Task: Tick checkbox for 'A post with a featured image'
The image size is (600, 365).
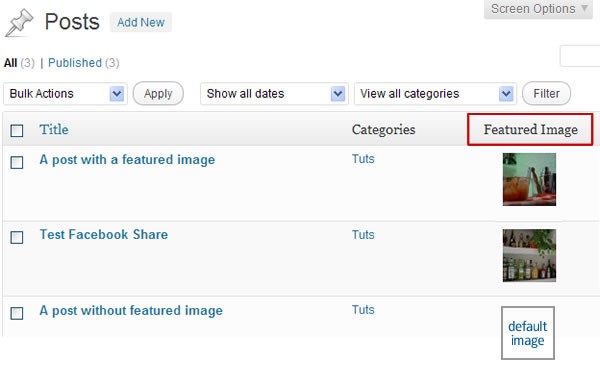Action: pyautogui.click(x=17, y=162)
